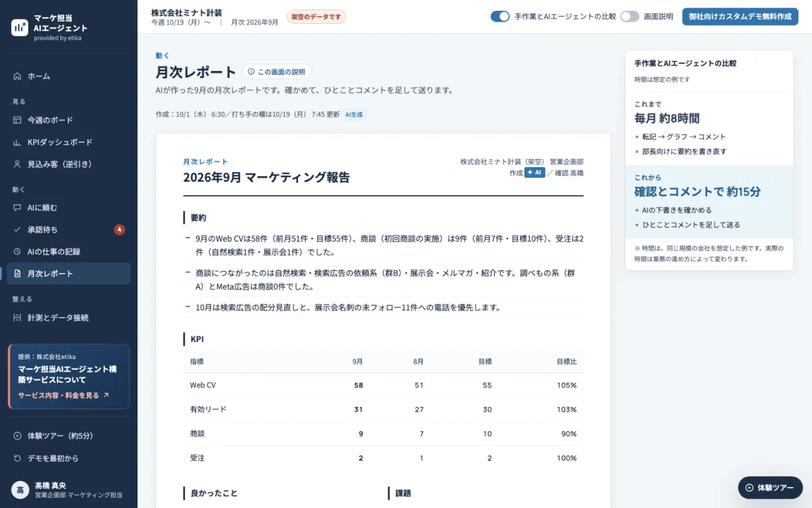Screen dimensions: 812x508
Task: Click 確認とコメントで 約15分 heading
Action: click(698, 192)
